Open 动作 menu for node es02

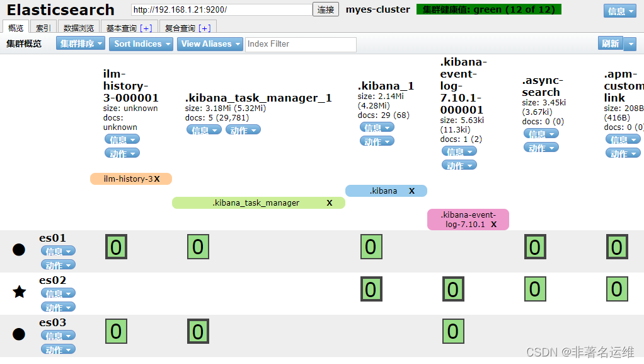58,307
